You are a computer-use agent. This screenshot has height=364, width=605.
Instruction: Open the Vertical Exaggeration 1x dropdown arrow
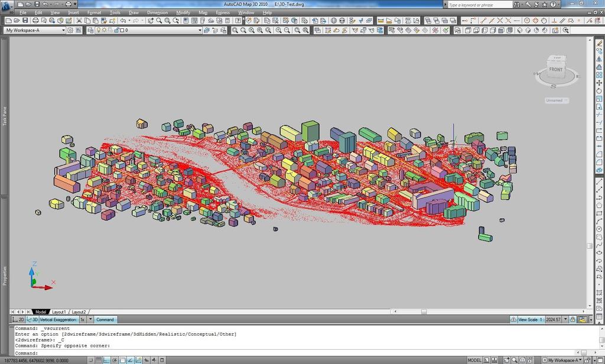point(90,320)
